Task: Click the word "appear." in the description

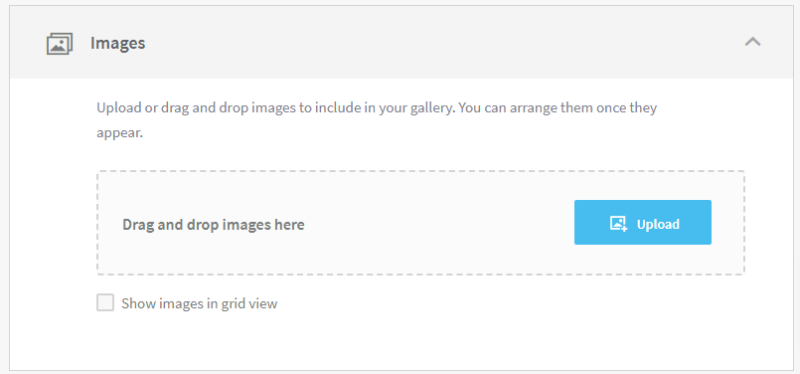Action: pos(119,134)
